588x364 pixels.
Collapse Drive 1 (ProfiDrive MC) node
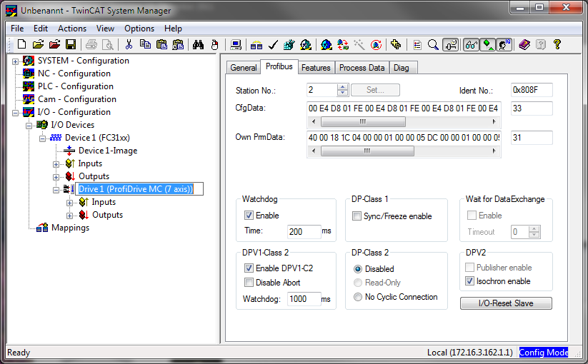(56, 190)
